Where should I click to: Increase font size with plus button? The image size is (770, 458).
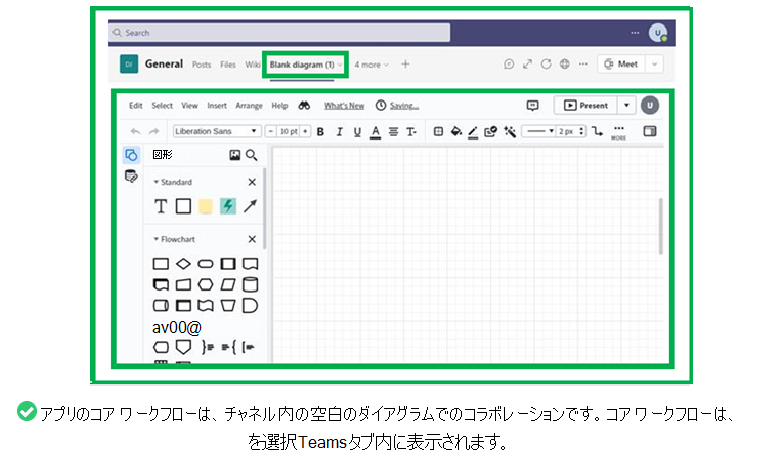pos(305,131)
